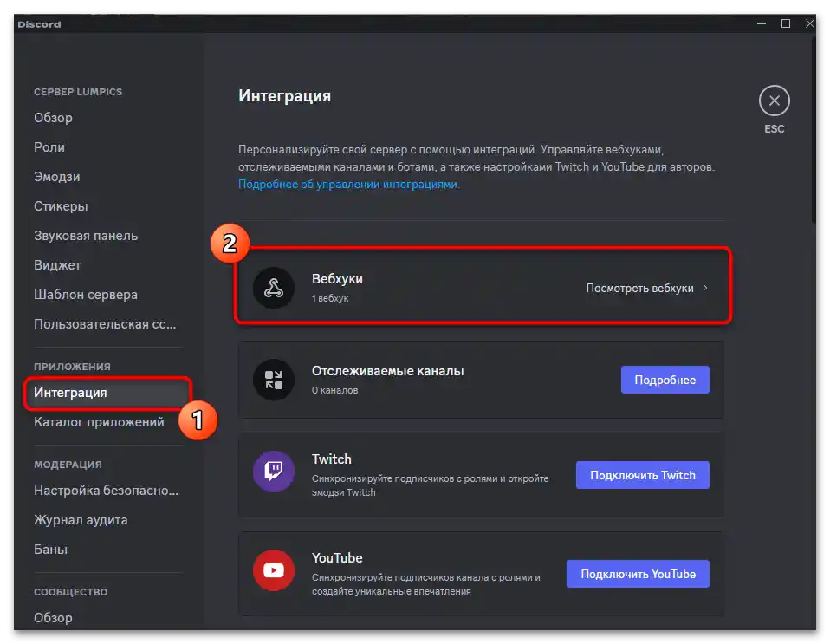This screenshot has width=830, height=644.
Task: Click the right-side vertical scrollbar
Action: coord(813,130)
